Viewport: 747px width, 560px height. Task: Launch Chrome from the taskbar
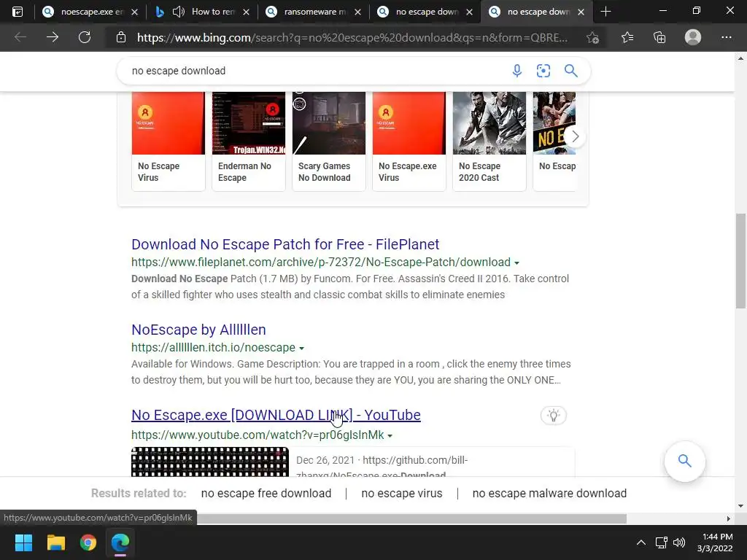(x=88, y=542)
